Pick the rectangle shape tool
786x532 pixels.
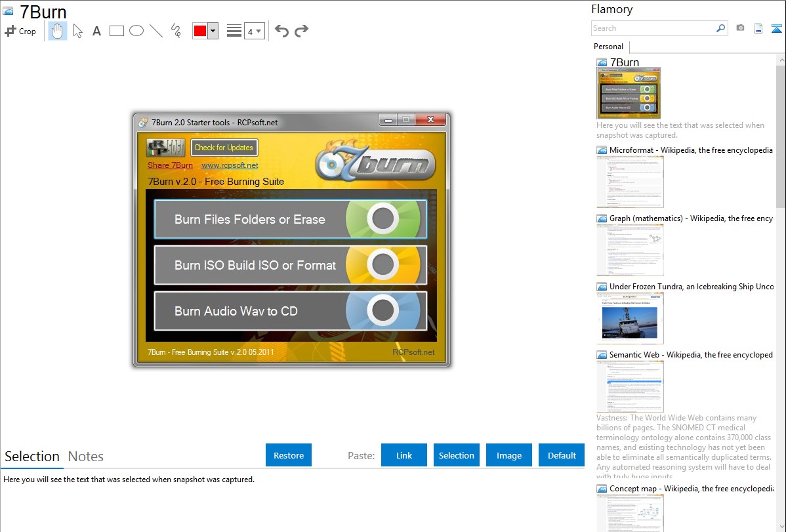[x=116, y=31]
